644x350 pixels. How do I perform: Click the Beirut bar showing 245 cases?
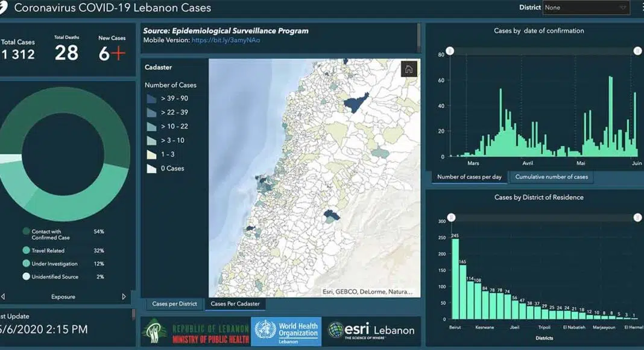click(455, 278)
